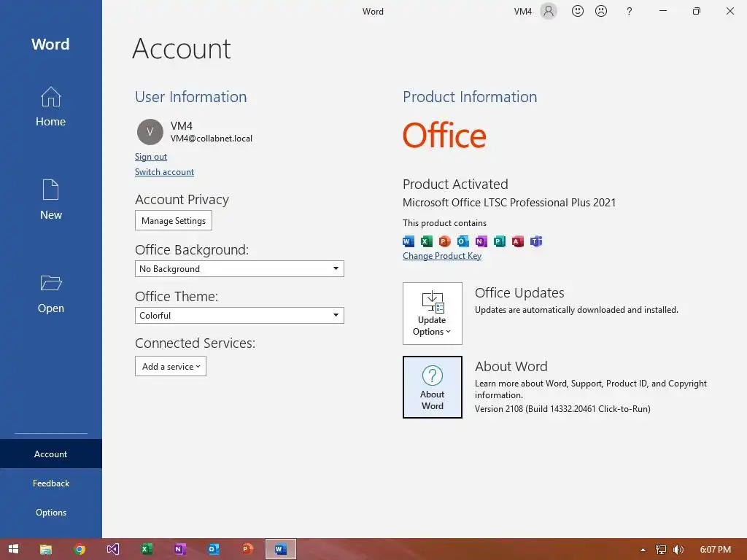The width and height of the screenshot is (747, 560).
Task: Open Excel from the taskbar
Action: [x=146, y=549]
